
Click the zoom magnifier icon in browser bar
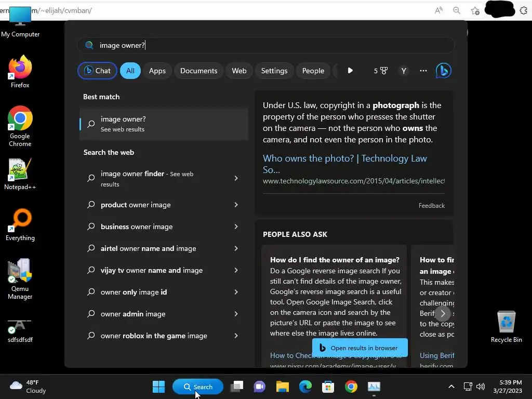click(457, 10)
